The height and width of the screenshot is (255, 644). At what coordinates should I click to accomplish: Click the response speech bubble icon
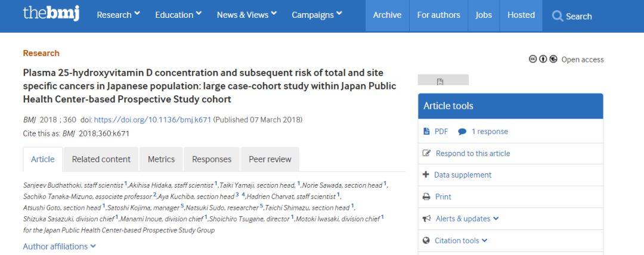462,132
